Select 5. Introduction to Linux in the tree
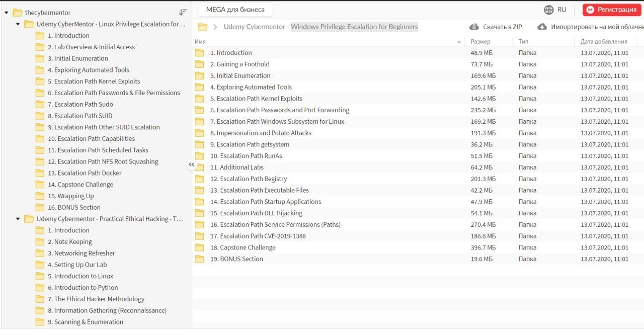644x336 pixels. coord(80,276)
